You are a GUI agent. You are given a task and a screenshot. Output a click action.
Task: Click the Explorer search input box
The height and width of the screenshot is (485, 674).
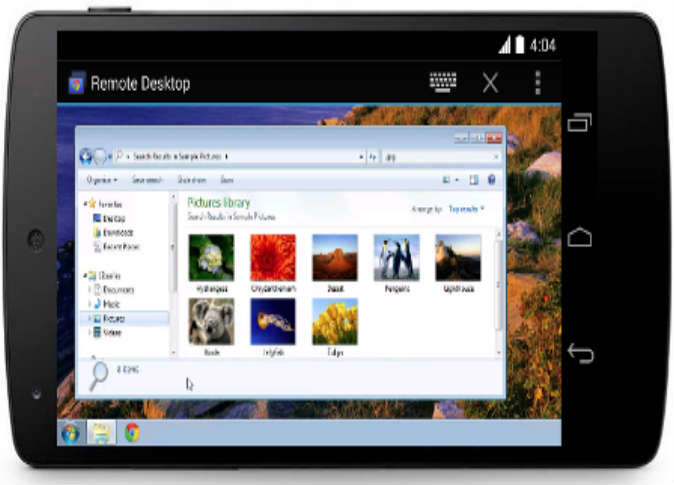coord(439,156)
